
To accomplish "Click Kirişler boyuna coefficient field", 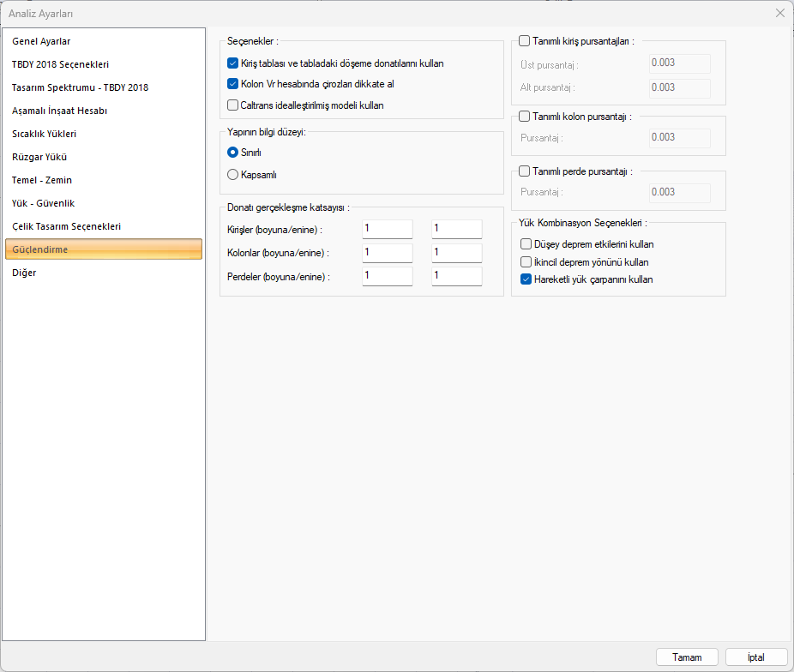I will click(388, 229).
